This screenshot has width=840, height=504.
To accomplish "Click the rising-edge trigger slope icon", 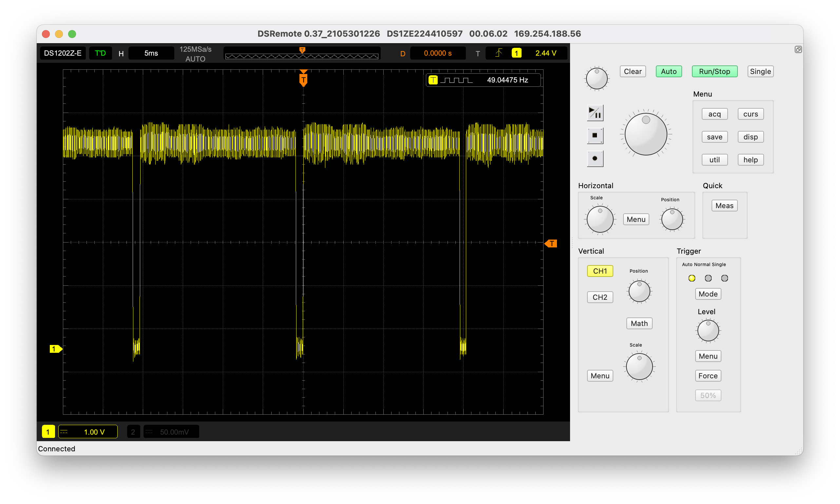I will coord(498,53).
